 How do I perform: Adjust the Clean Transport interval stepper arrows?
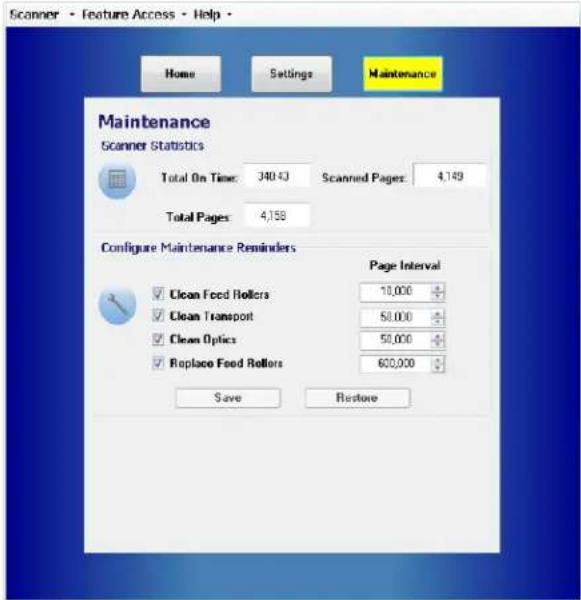(437, 318)
